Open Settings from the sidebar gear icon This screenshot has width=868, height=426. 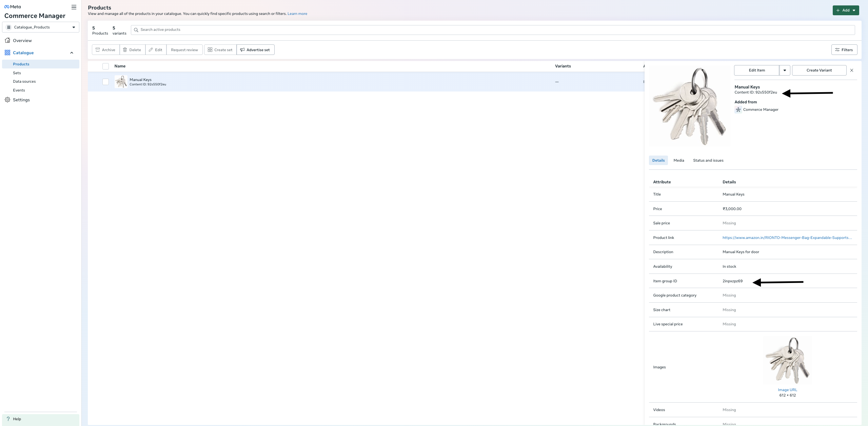point(7,100)
